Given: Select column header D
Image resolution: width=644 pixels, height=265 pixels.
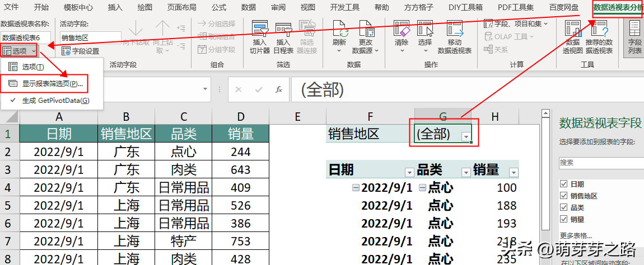Looking at the screenshot, I should pos(240,117).
